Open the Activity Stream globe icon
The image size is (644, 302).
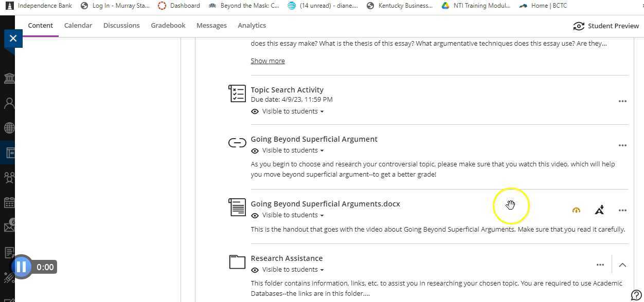click(x=9, y=128)
